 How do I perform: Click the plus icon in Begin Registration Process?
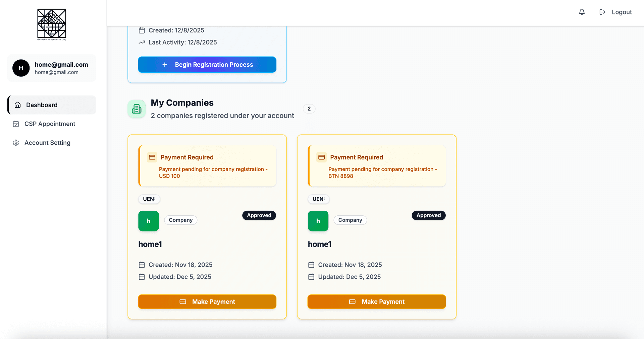[165, 65]
